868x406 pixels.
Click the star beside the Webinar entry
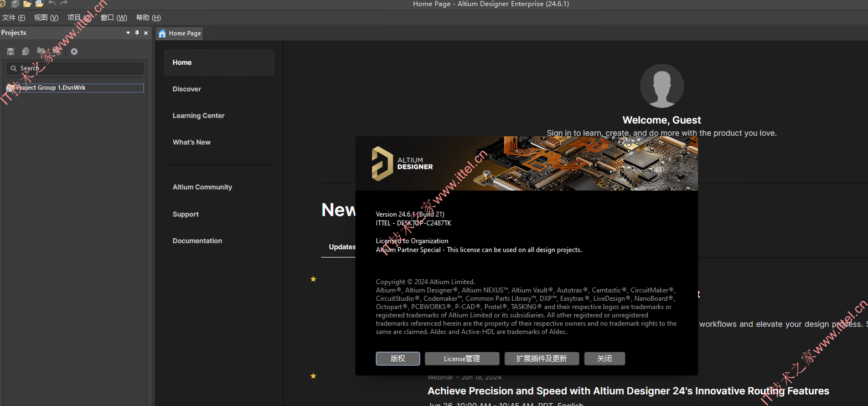click(x=313, y=376)
